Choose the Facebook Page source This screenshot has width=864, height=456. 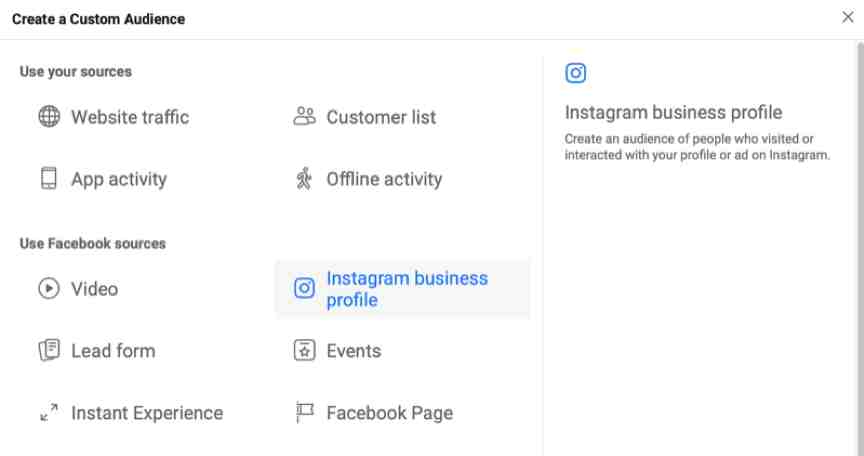[390, 412]
